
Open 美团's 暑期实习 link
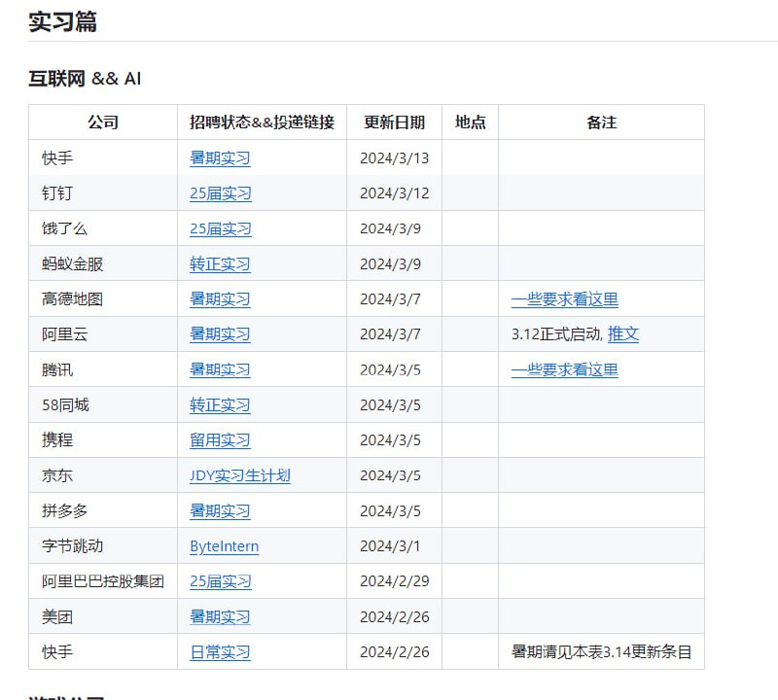219,616
